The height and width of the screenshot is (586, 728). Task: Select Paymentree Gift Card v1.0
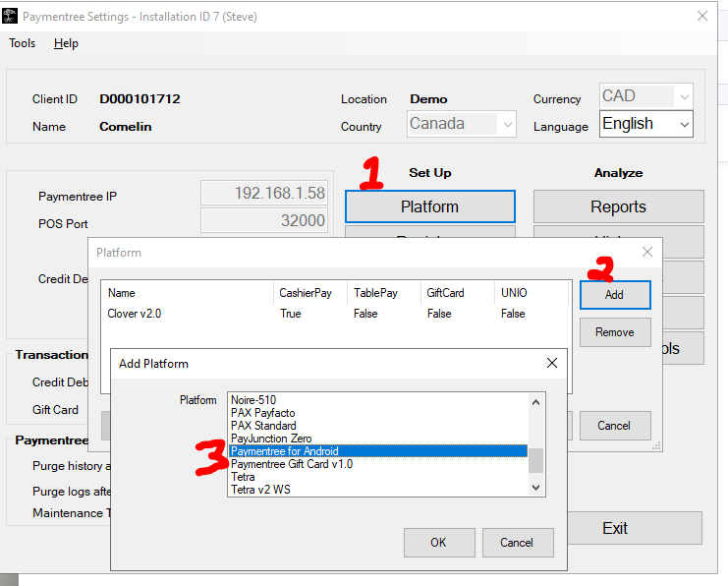click(378, 464)
